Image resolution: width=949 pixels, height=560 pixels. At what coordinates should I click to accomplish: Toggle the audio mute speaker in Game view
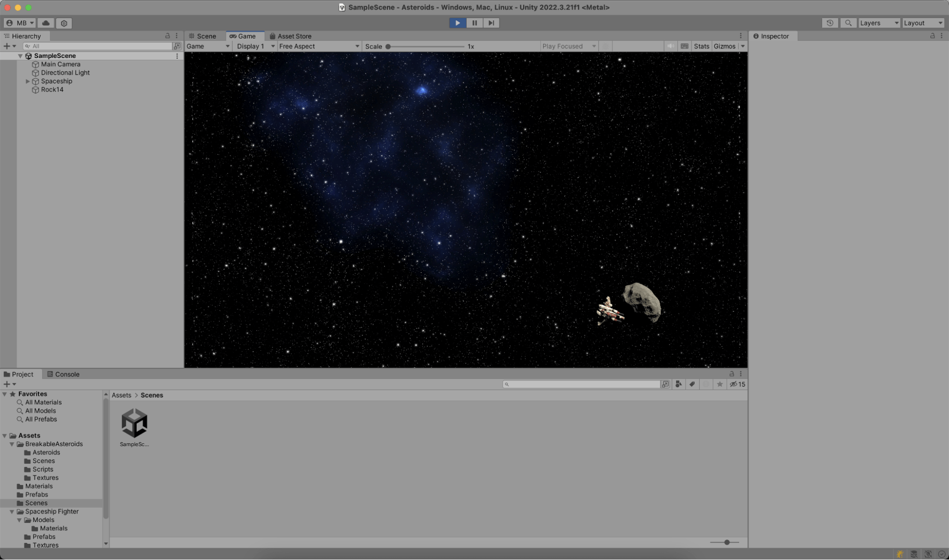(x=670, y=46)
